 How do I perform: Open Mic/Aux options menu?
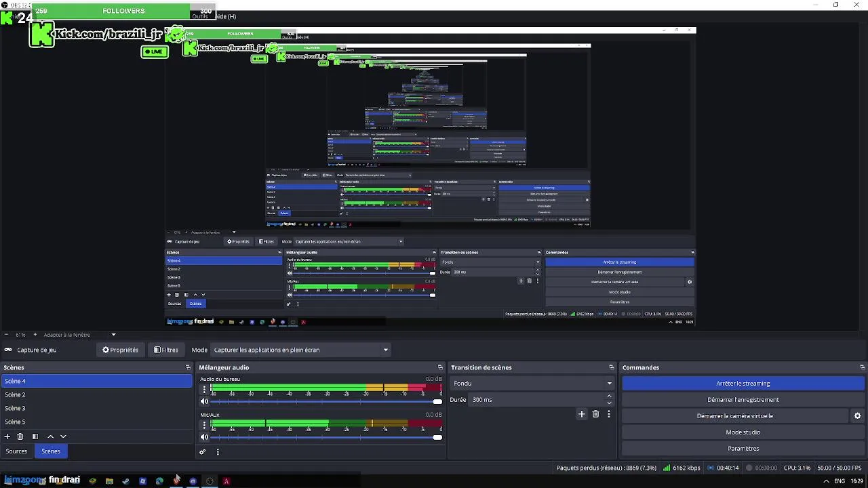204,425
